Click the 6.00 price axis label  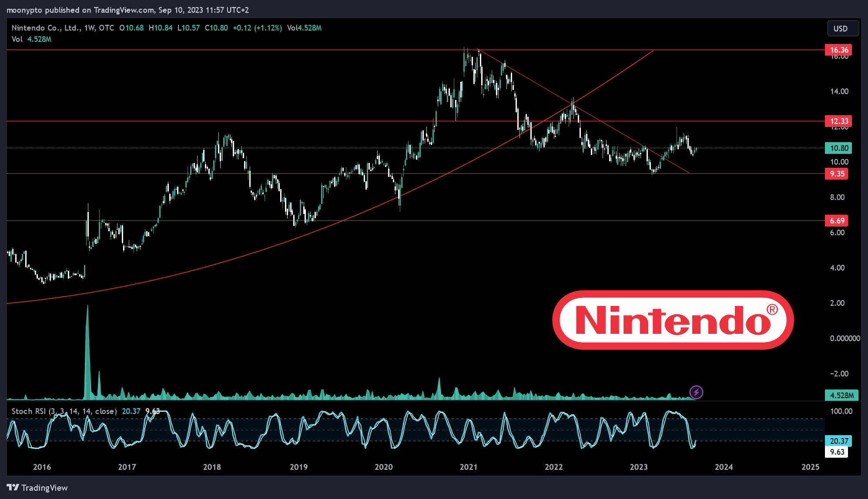(x=838, y=233)
